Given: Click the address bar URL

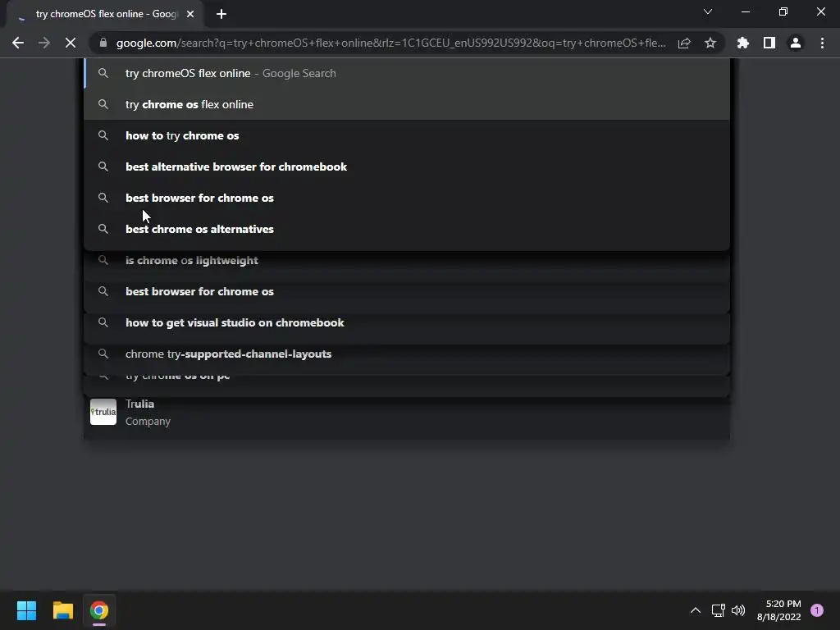Looking at the screenshot, I should 390,43.
